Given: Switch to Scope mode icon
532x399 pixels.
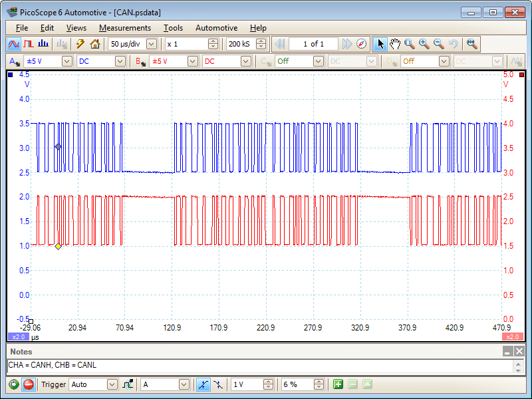Looking at the screenshot, I should (x=14, y=44).
